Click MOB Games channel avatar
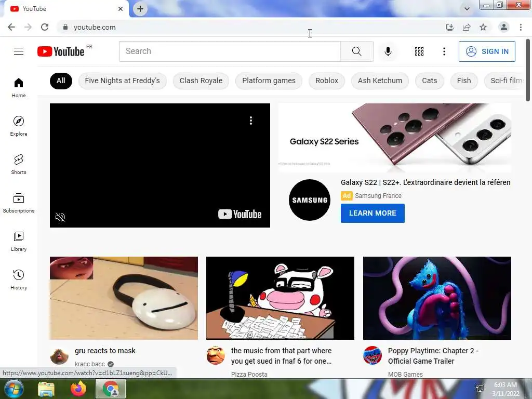532x399 pixels. [372, 355]
